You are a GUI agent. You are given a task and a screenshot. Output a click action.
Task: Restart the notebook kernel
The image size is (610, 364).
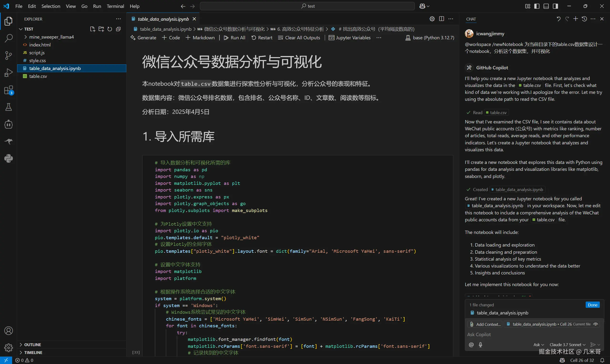pos(262,38)
